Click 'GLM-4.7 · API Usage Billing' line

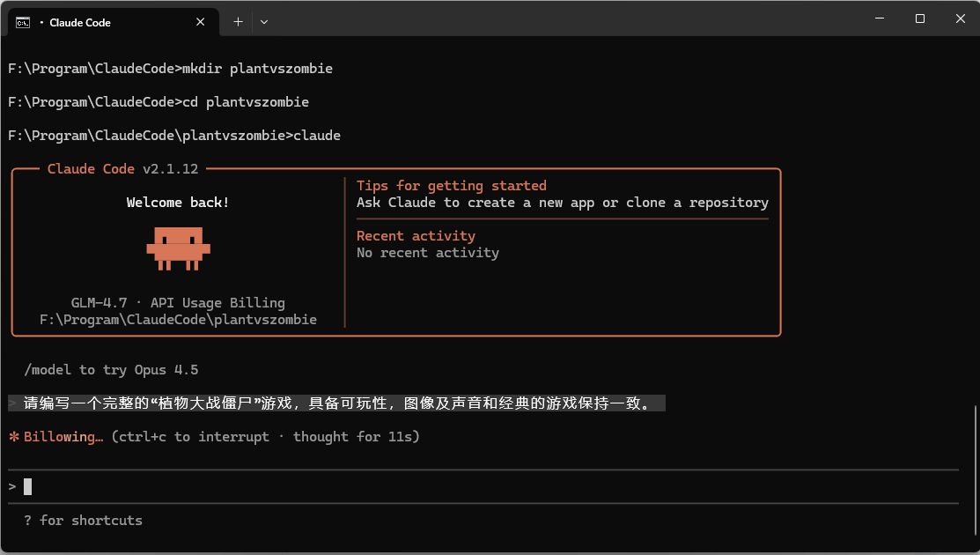[178, 302]
